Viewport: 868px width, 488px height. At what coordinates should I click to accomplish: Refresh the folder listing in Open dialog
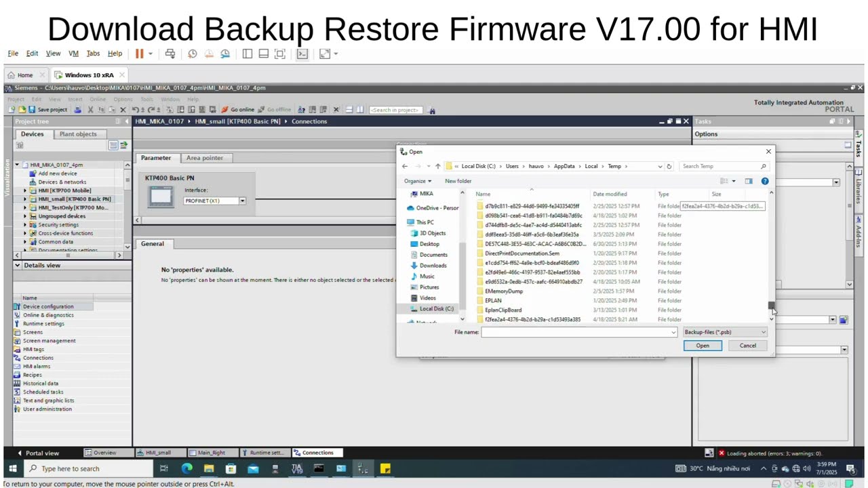[x=669, y=166]
